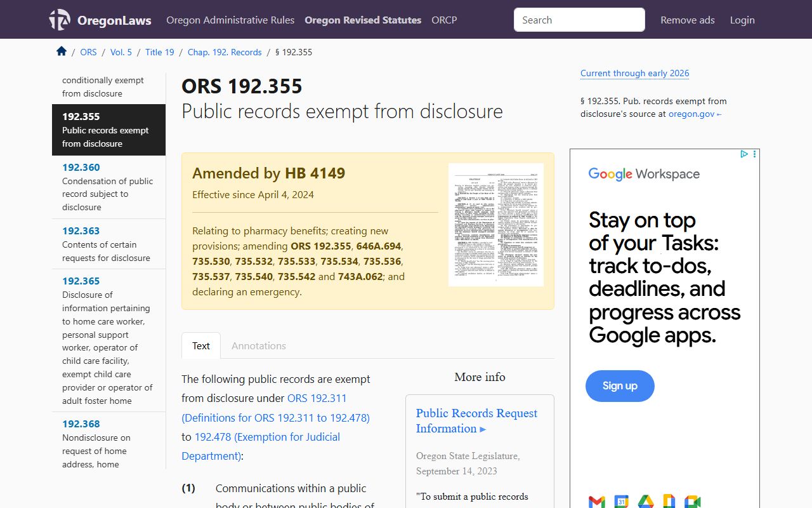Open the 735.534 statute link

coord(339,261)
